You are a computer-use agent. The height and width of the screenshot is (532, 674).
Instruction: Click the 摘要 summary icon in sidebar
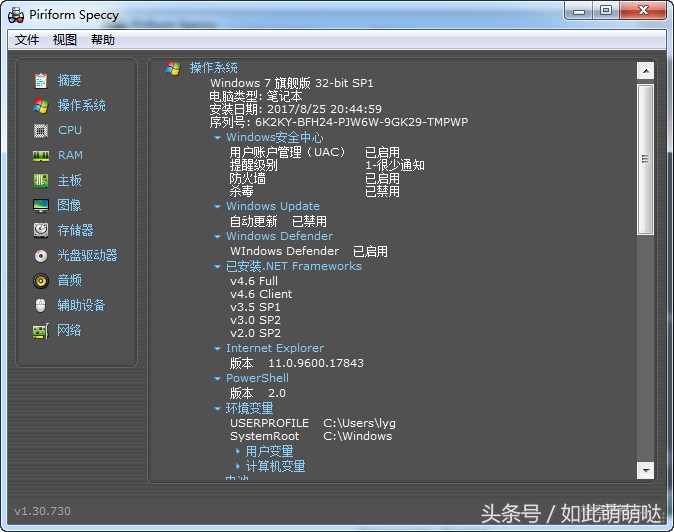pyautogui.click(x=41, y=81)
